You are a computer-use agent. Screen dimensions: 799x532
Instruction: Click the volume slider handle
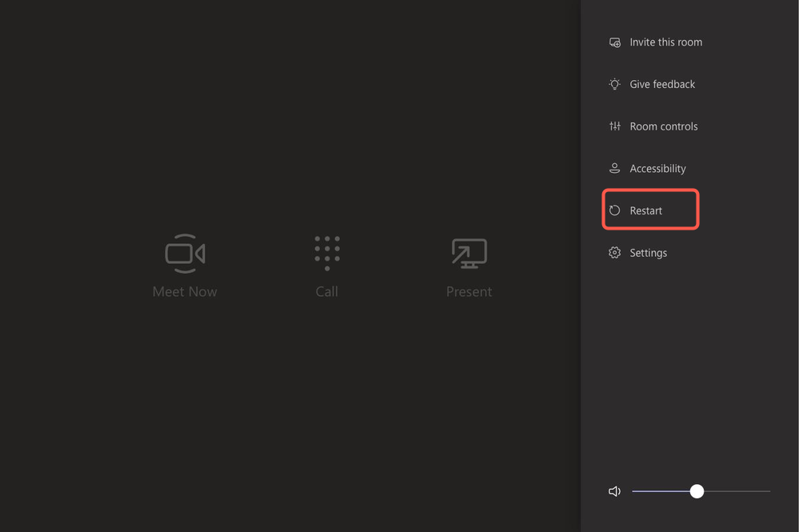click(x=697, y=491)
